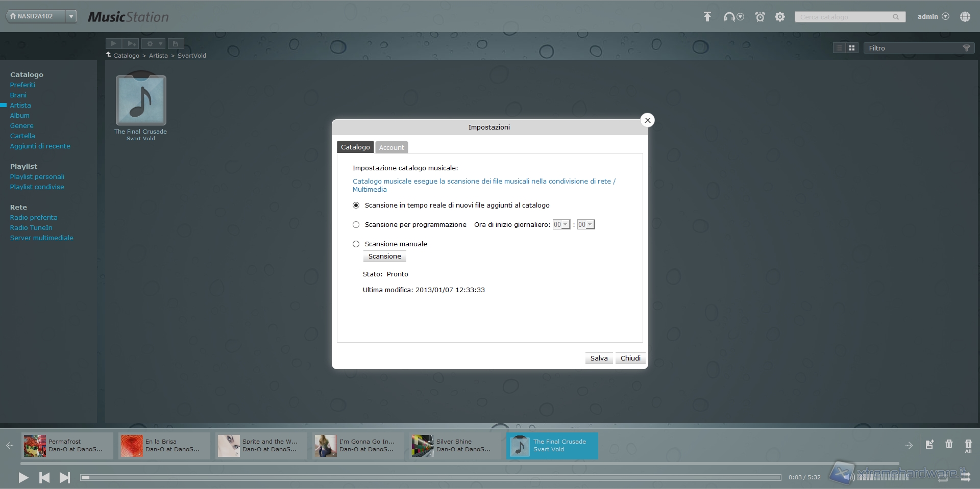
Task: Choose the Scansione manuale radio button
Action: point(356,244)
